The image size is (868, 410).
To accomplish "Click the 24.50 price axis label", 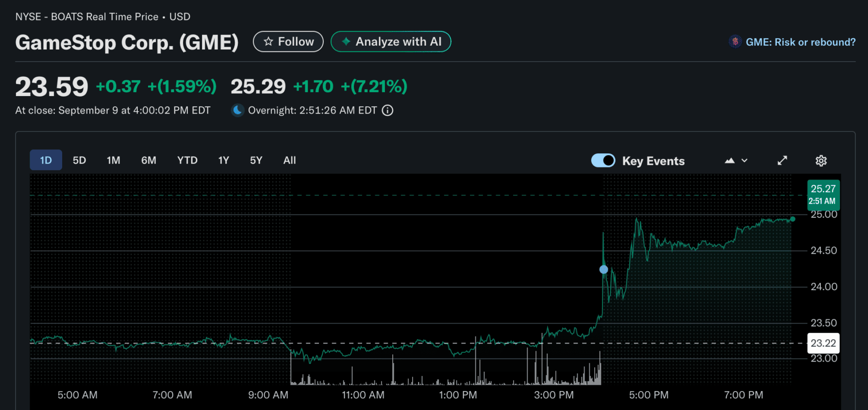I will click(824, 250).
